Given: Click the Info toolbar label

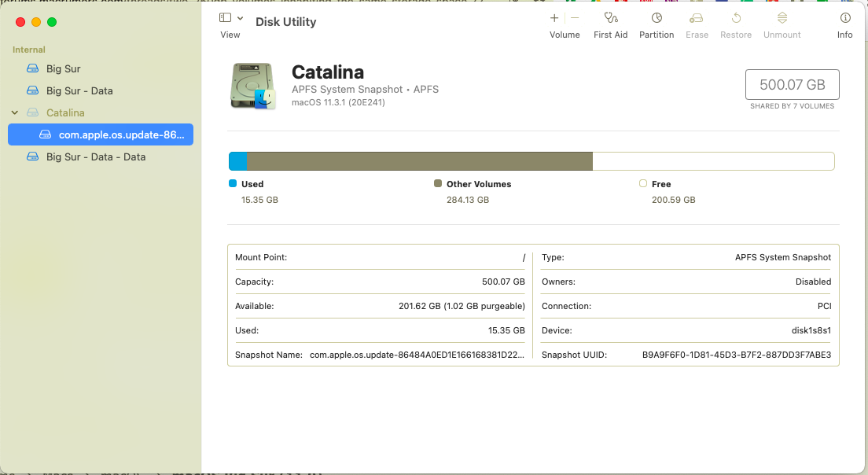Looking at the screenshot, I should tap(844, 35).
